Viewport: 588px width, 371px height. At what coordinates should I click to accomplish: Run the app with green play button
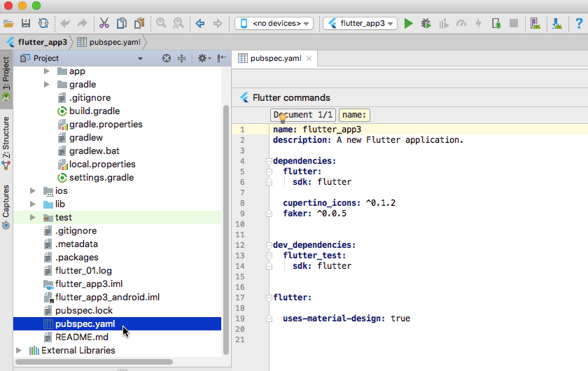(408, 24)
